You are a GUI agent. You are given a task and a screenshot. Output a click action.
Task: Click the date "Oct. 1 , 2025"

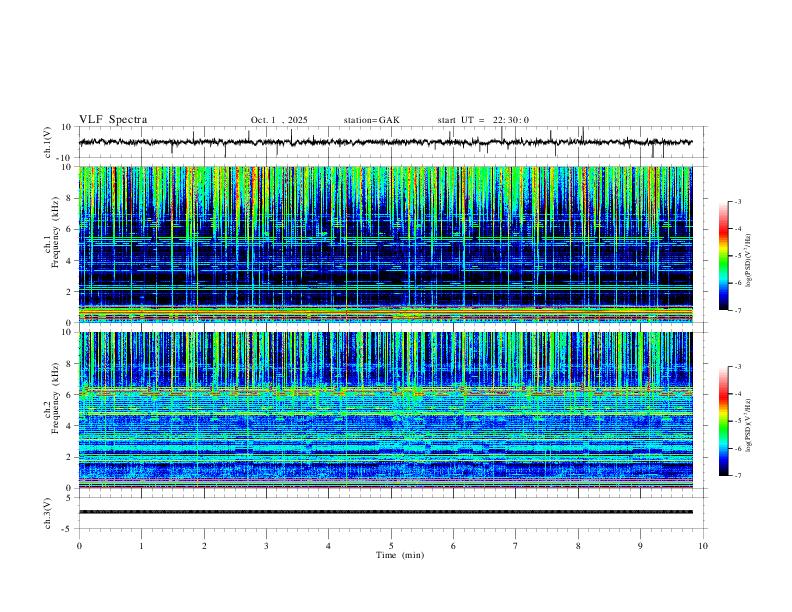[x=279, y=120]
